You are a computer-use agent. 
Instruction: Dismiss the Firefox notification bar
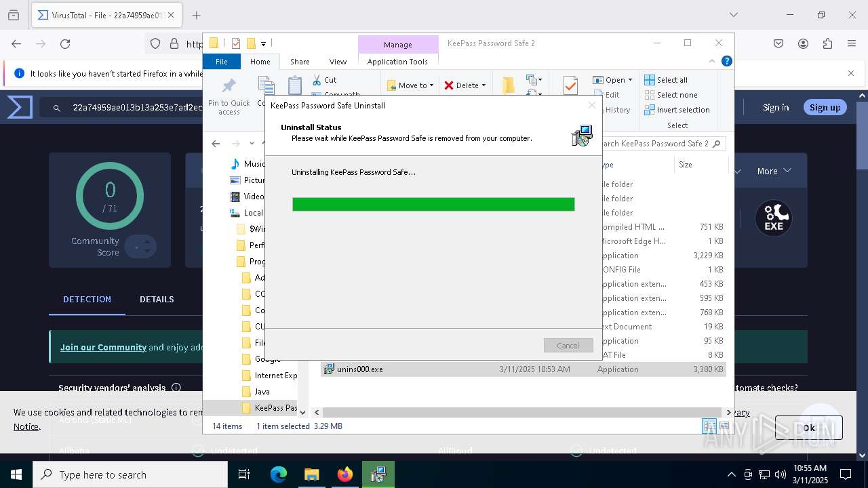tap(851, 73)
